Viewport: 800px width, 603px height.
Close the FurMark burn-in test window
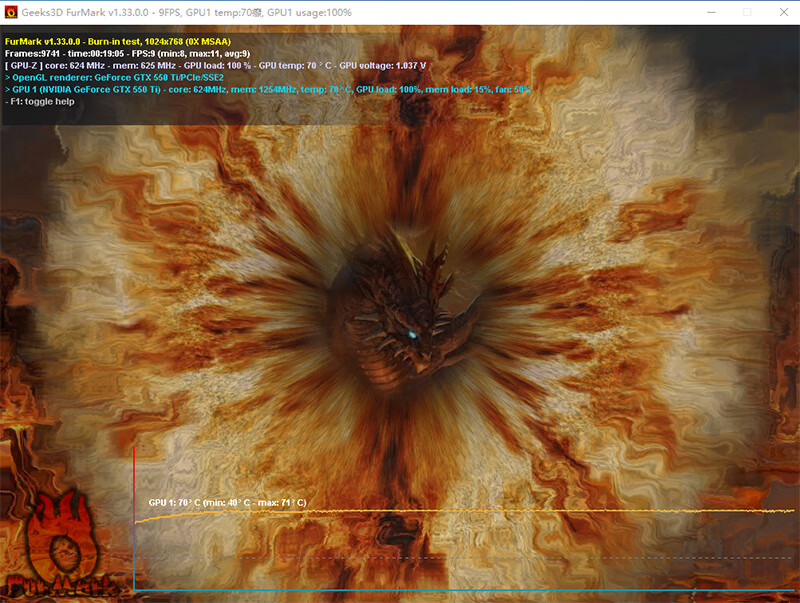tap(784, 12)
